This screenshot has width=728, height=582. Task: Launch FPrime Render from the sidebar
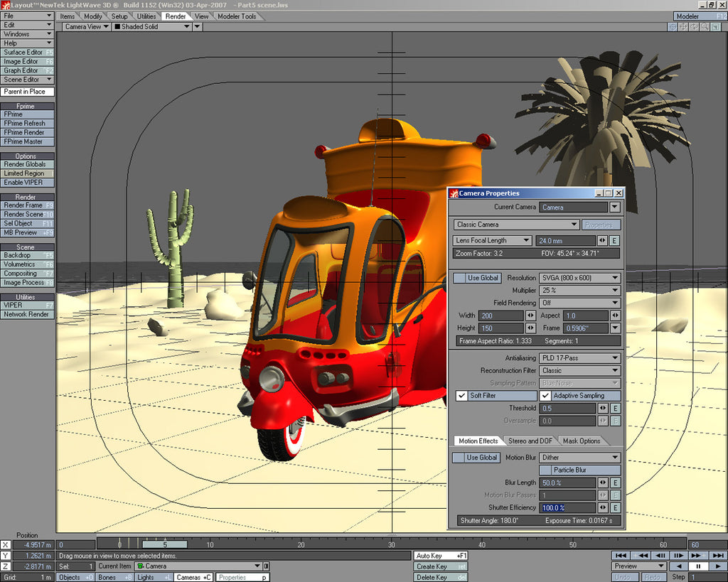pos(27,132)
